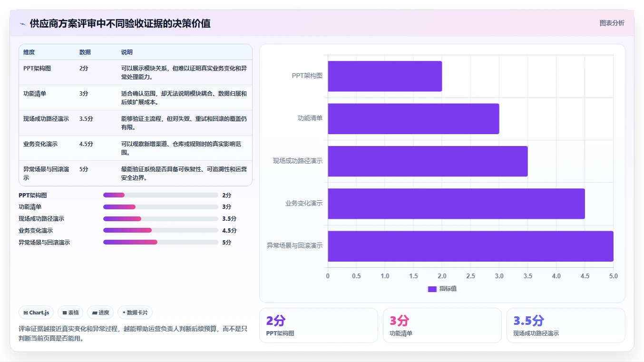Click the 说明 column header
This screenshot has width=644, height=362.
coord(127,52)
